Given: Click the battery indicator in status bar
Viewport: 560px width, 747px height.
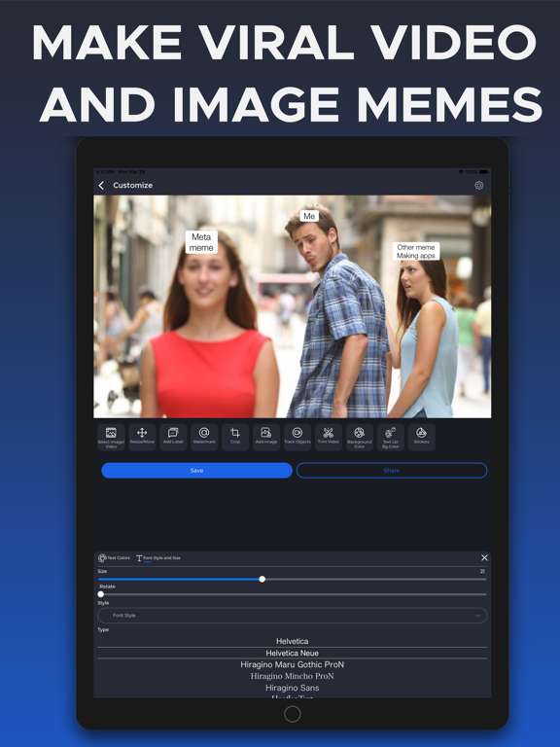Looking at the screenshot, I should click(x=484, y=171).
